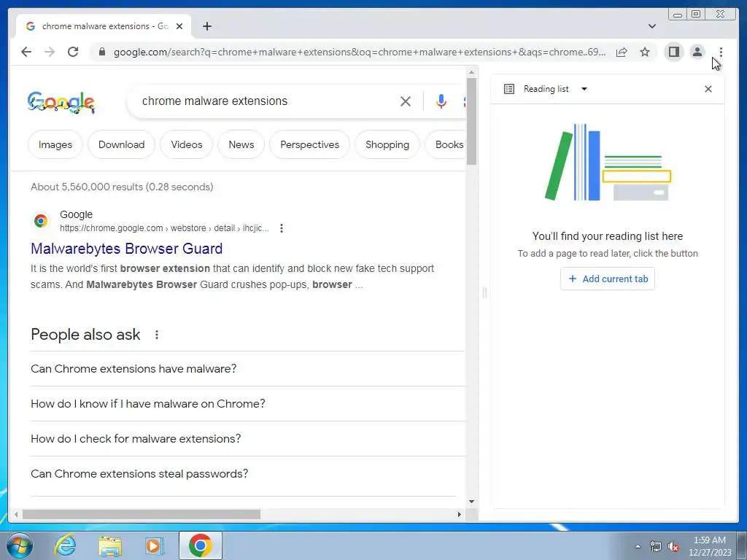Open the profile avatar menu
Screen dimensions: 747x560
tap(697, 52)
